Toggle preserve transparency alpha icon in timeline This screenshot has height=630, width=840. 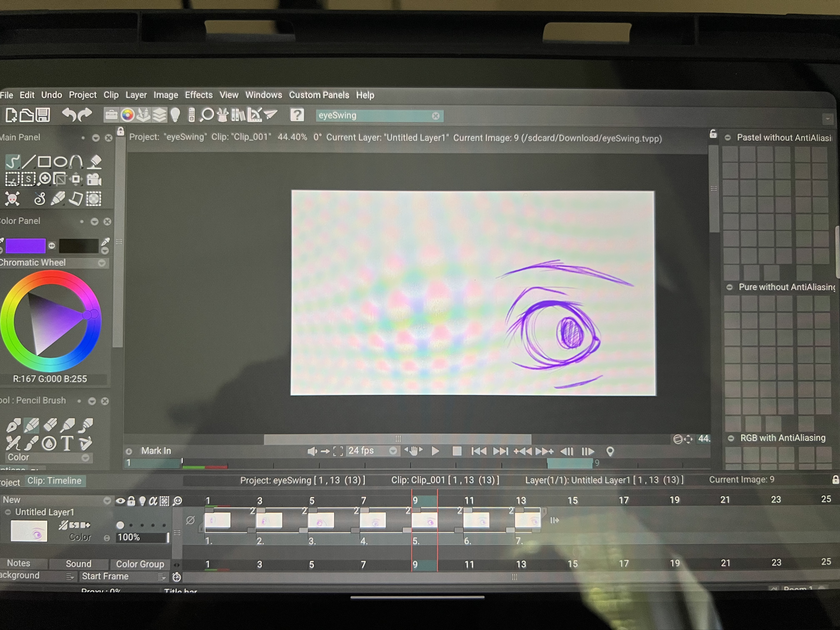click(153, 501)
